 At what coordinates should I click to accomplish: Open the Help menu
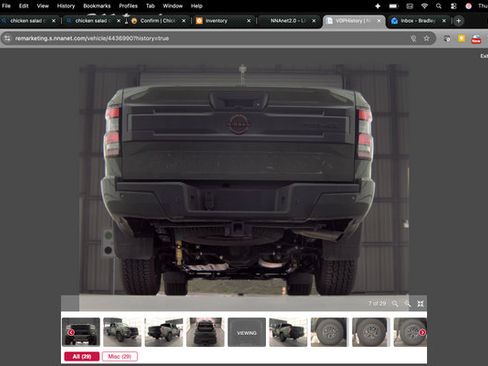pos(197,6)
